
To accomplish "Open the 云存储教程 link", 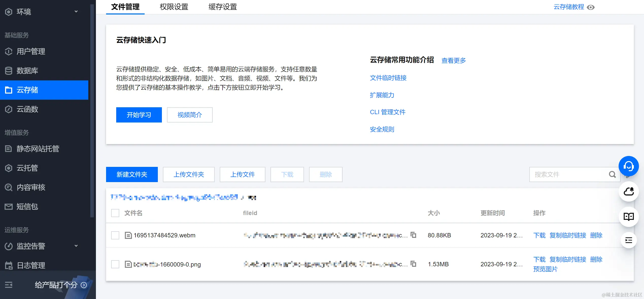I will 569,7.
